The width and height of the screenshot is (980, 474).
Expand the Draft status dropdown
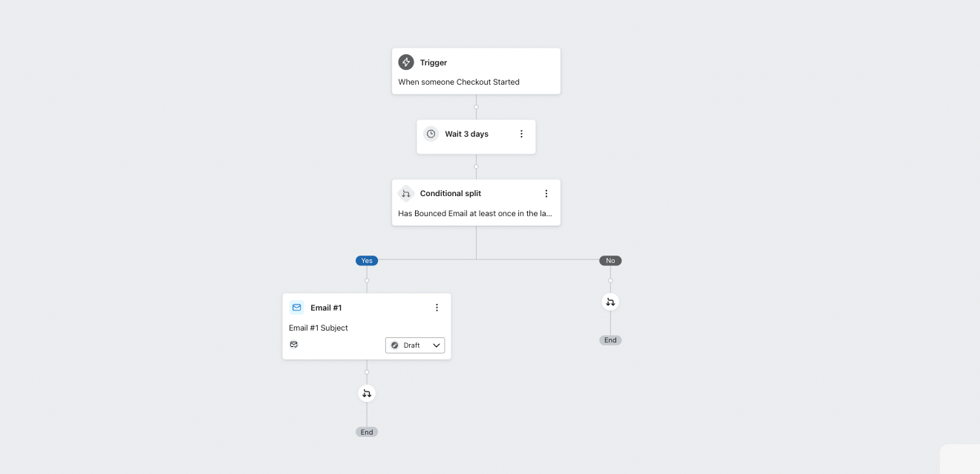coord(415,345)
